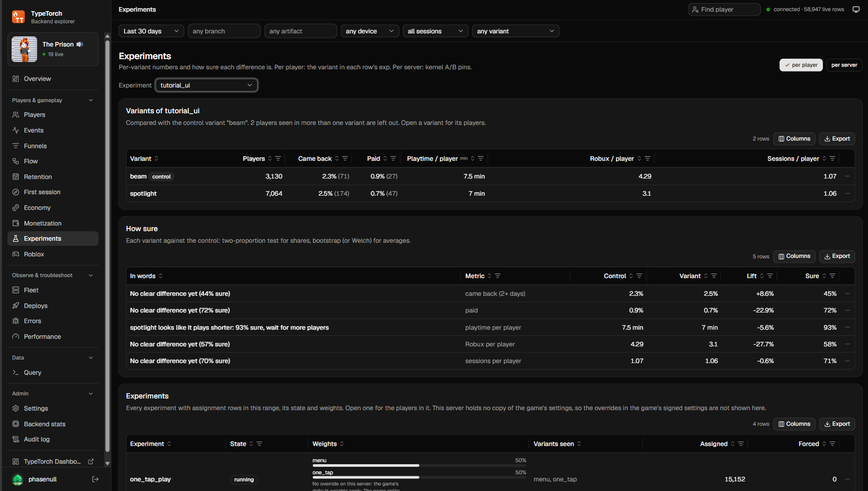Open the any variant dropdown

tap(515, 31)
